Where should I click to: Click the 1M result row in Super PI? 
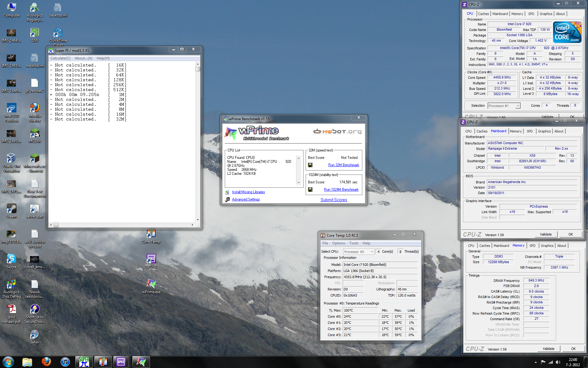tap(88, 95)
